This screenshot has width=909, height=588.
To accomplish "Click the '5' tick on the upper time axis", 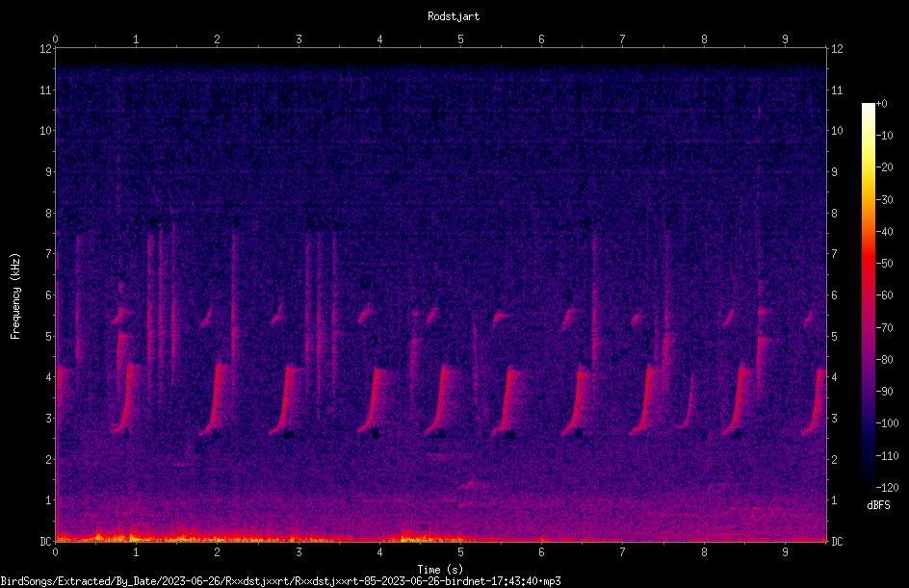I will click(x=461, y=39).
